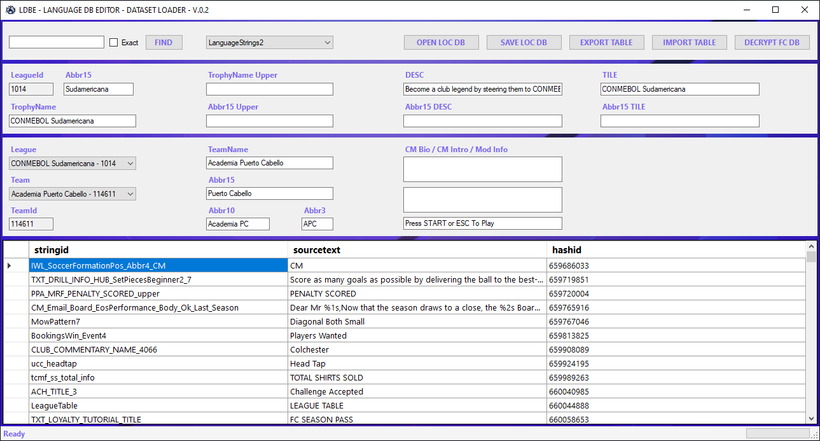The width and height of the screenshot is (820, 441).
Task: Toggle the Exact search checkbox
Action: pyautogui.click(x=113, y=43)
